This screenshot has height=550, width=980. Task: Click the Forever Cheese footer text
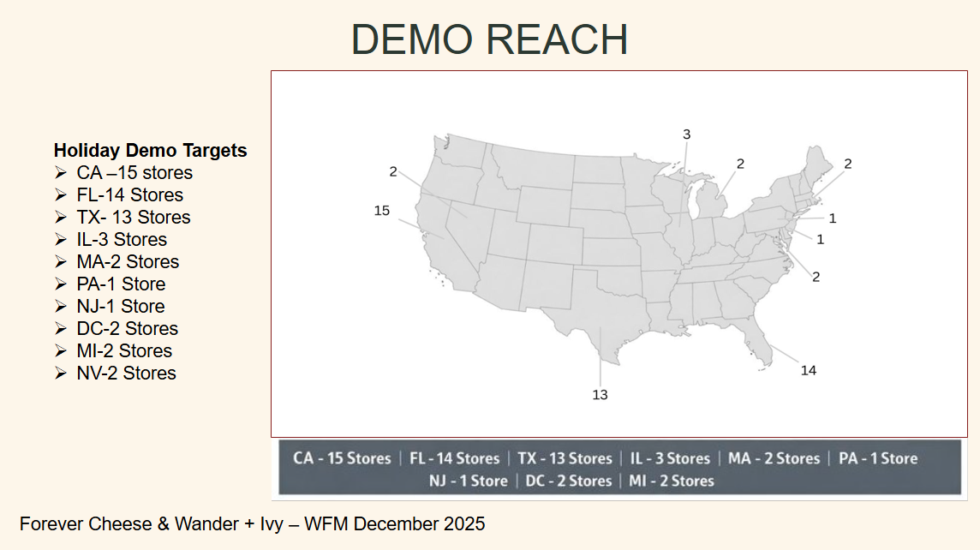click(252, 523)
